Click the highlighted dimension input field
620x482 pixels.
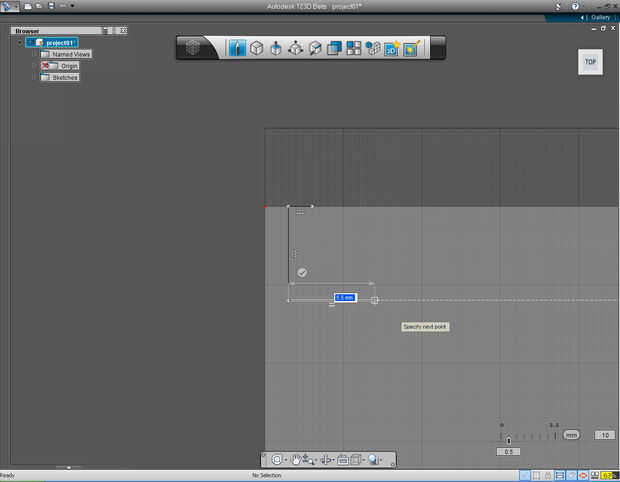pyautogui.click(x=345, y=297)
